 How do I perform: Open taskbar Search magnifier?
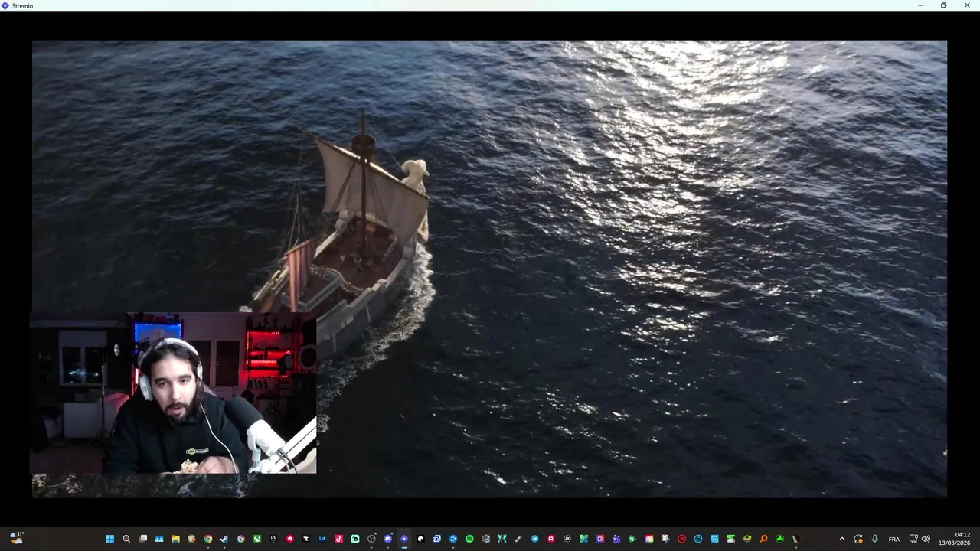pyautogui.click(x=126, y=539)
